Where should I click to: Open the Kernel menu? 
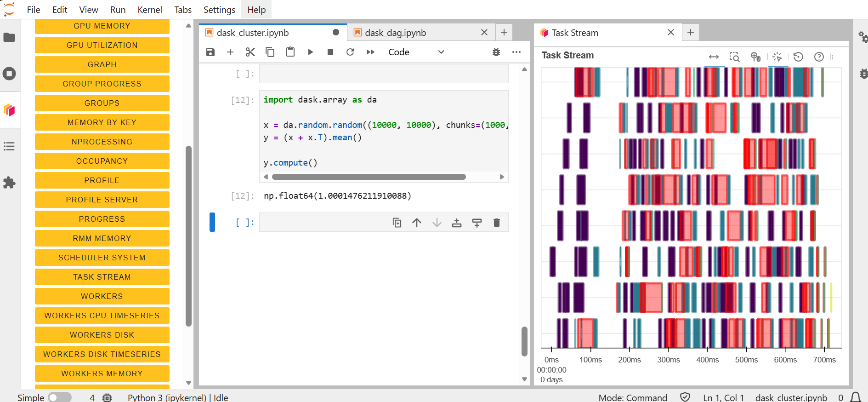coord(150,10)
